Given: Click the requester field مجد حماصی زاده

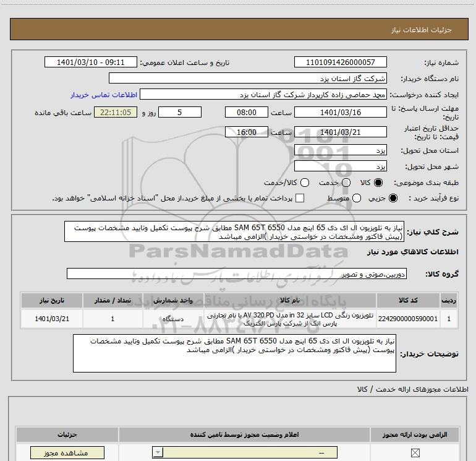Looking at the screenshot, I should click(263, 95).
